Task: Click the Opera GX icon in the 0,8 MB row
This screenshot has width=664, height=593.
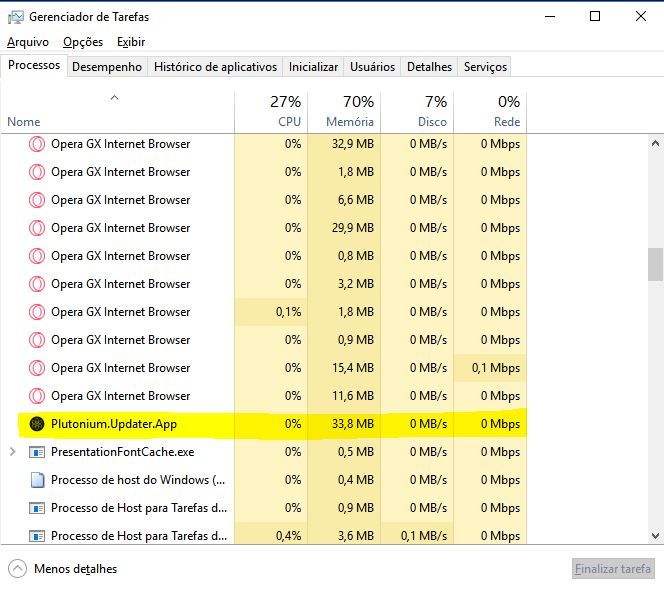Action: [37, 256]
